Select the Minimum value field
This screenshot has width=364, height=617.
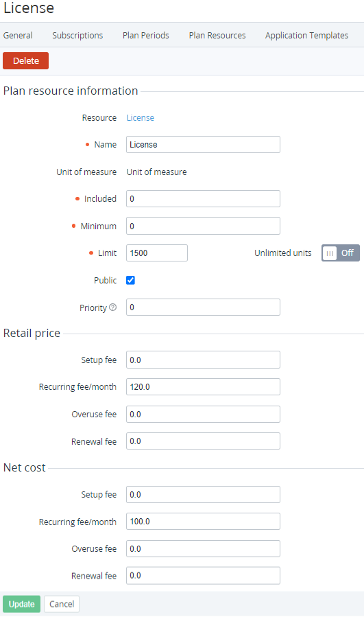203,226
